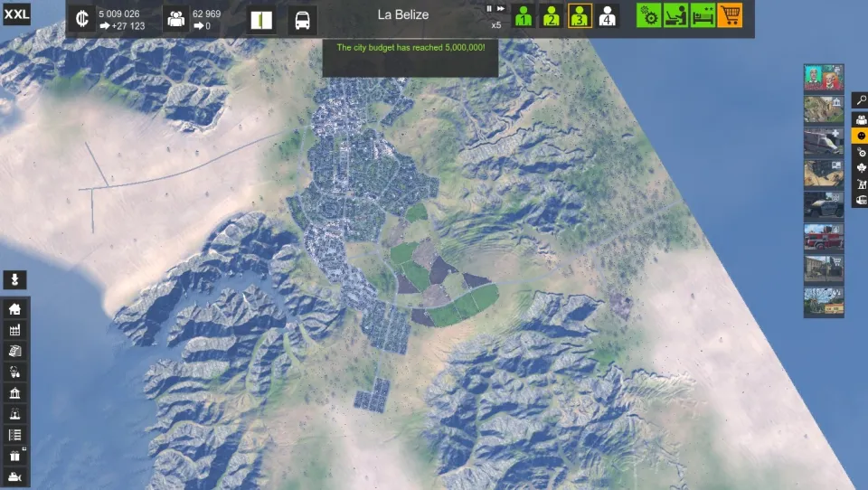
Task: Toggle citizen class 1 filter
Action: 524,16
